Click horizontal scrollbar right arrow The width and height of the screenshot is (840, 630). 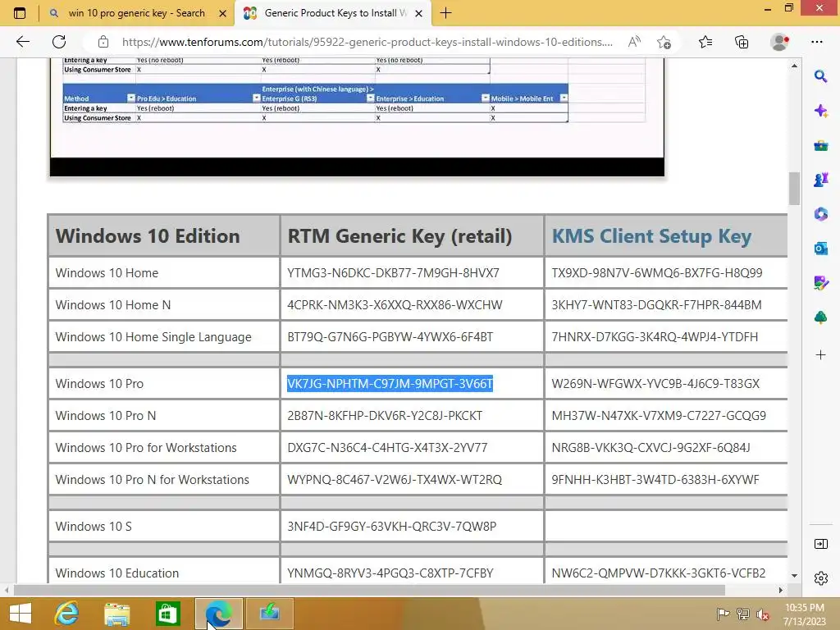781,590
